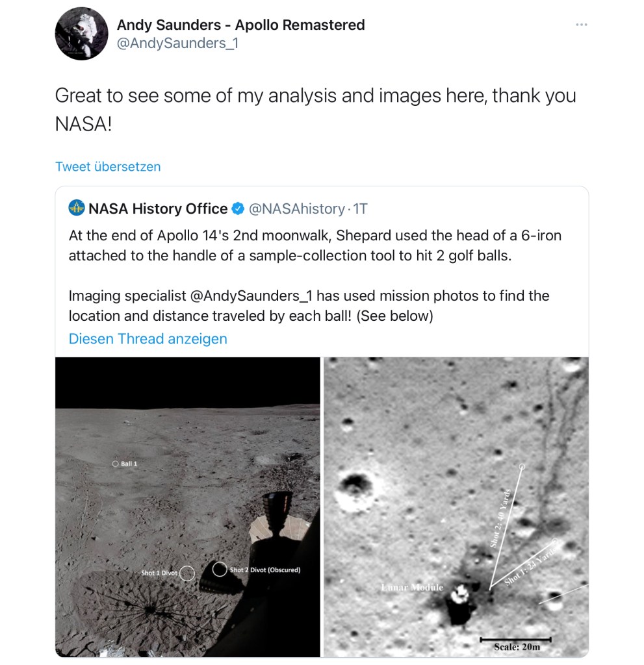The width and height of the screenshot is (644, 665).
Task: Open Andy Saunders' profile avatar
Action: [x=81, y=34]
